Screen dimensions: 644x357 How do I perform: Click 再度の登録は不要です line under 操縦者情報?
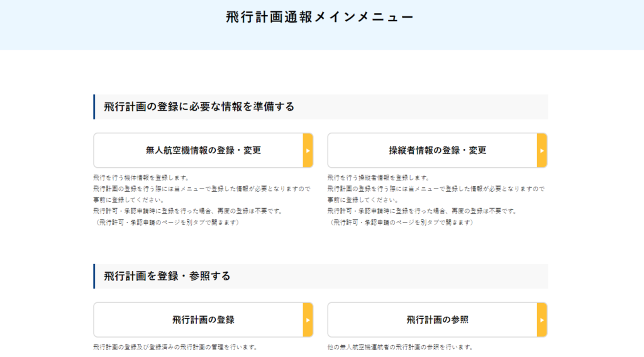422,211
